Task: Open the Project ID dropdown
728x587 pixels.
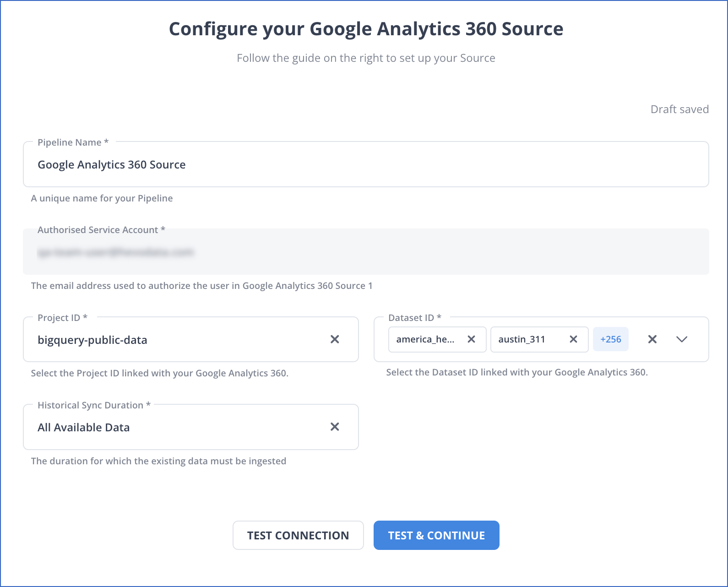Action: coord(191,339)
